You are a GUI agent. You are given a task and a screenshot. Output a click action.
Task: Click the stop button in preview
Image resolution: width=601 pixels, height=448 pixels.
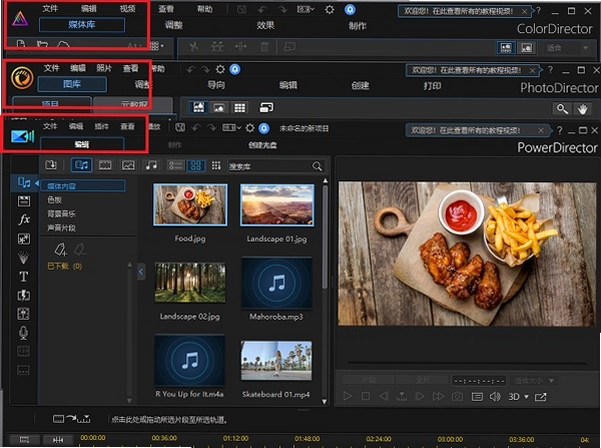tap(366, 396)
